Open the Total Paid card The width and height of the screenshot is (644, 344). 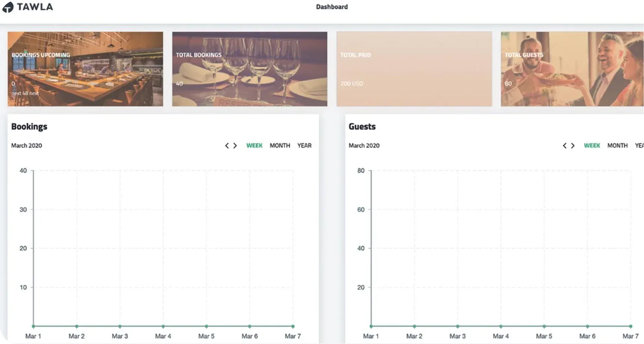(414, 69)
